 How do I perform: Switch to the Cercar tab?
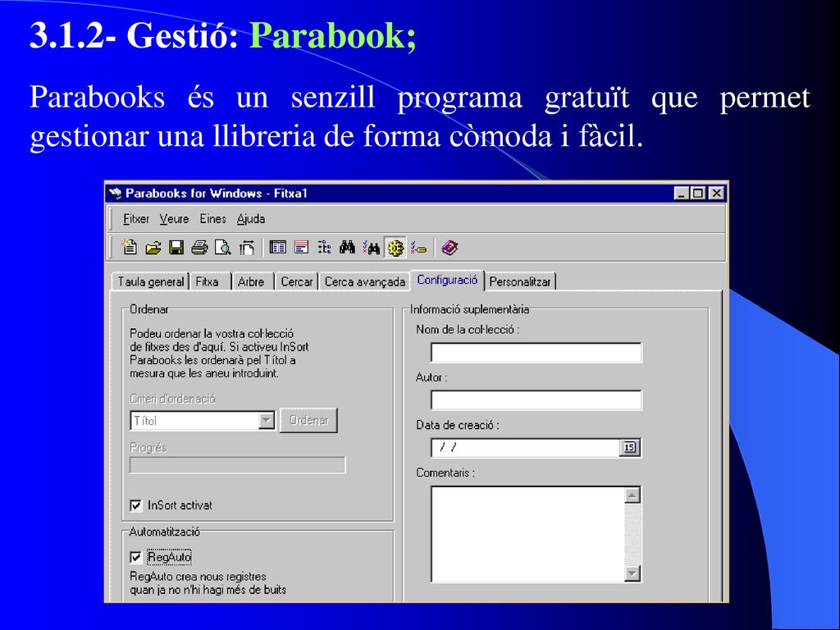coord(297,282)
